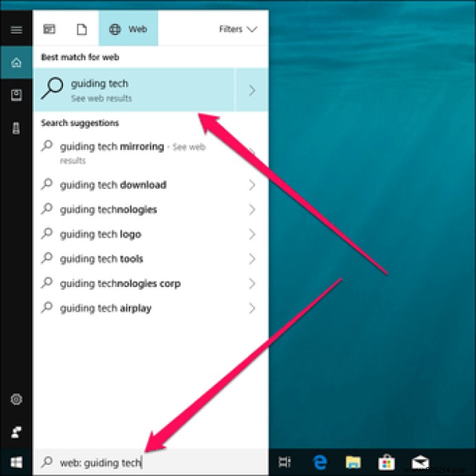The image size is (476, 476).
Task: Expand chevron for 'guiding technologies corp'
Action: [251, 284]
